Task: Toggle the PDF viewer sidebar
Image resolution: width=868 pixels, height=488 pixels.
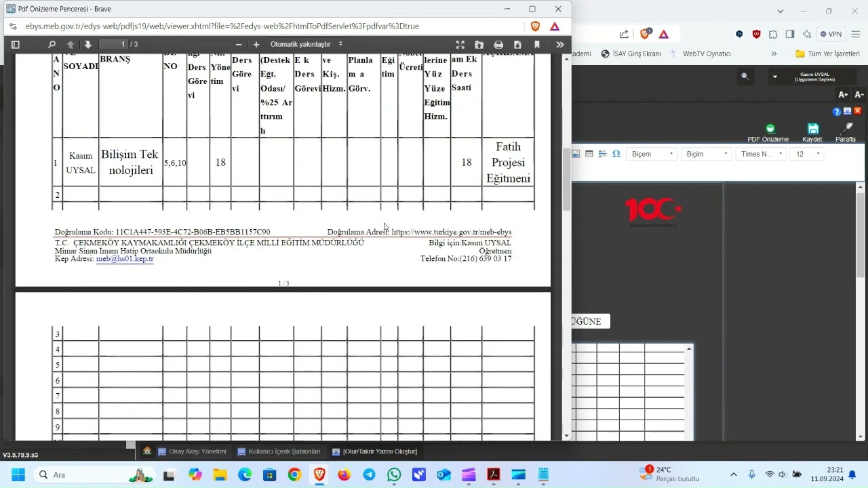Action: 16,45
